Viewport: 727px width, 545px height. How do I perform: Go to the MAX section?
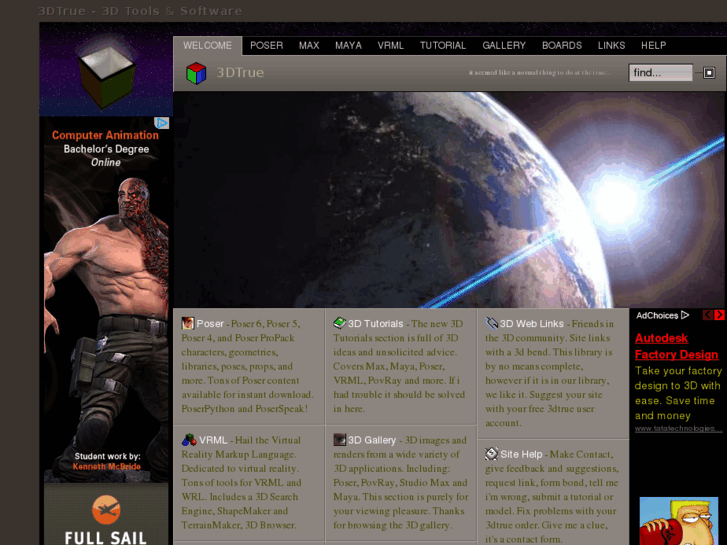click(x=309, y=45)
